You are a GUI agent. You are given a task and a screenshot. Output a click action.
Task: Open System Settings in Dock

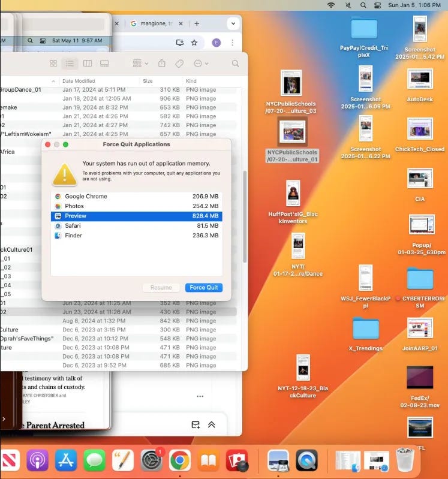152,460
